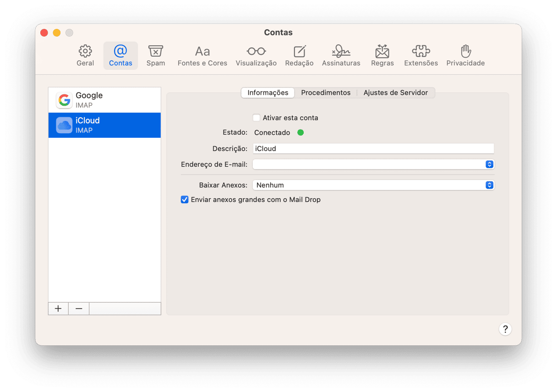Uncheck Enviar anexos grandes com Mail Drop
Image resolution: width=557 pixels, height=392 pixels.
[x=185, y=200]
